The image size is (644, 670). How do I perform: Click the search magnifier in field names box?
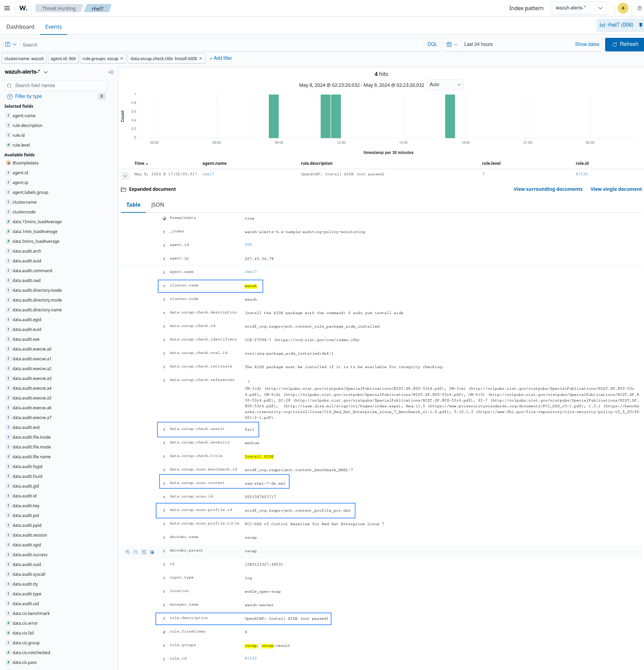[9, 86]
